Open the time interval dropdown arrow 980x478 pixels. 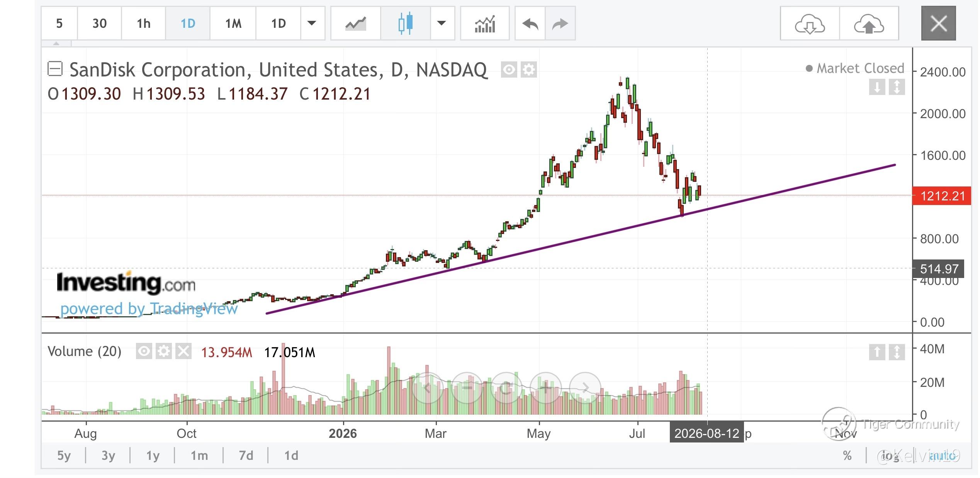tap(312, 24)
